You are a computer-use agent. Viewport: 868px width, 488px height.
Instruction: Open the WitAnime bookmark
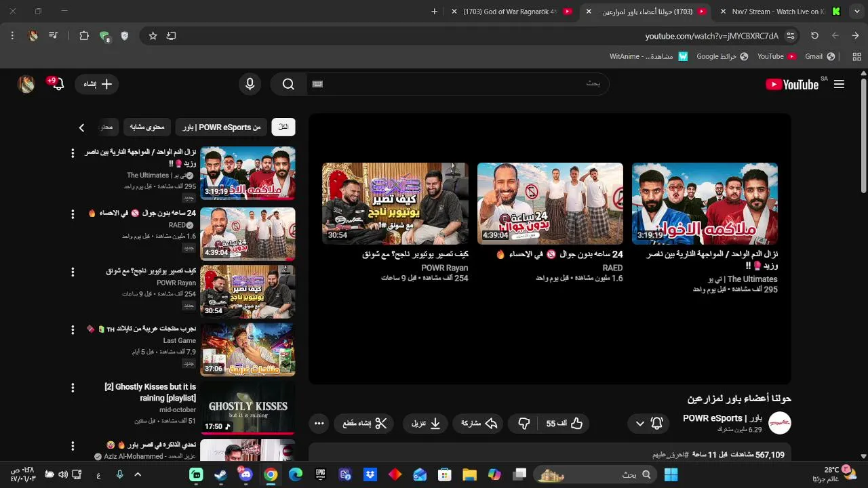[x=648, y=56]
